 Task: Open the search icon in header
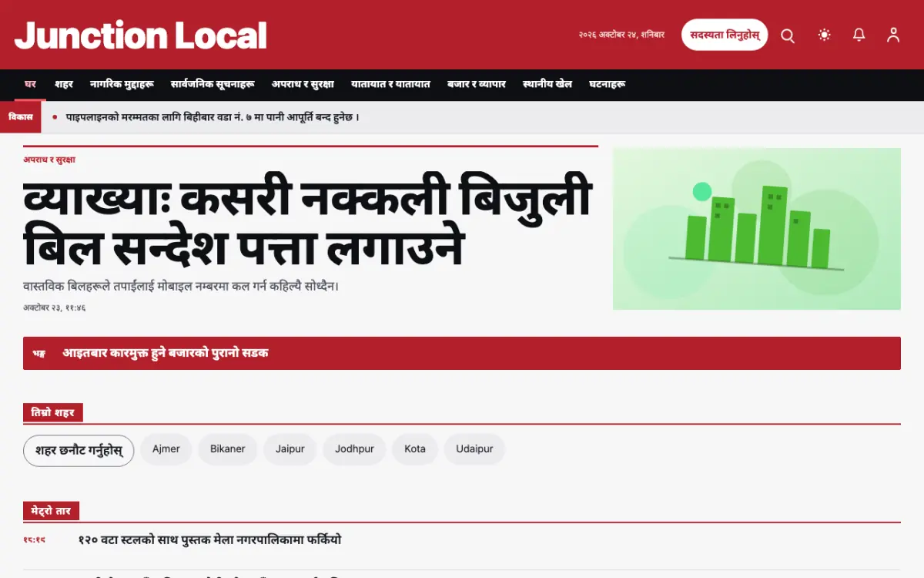point(788,35)
